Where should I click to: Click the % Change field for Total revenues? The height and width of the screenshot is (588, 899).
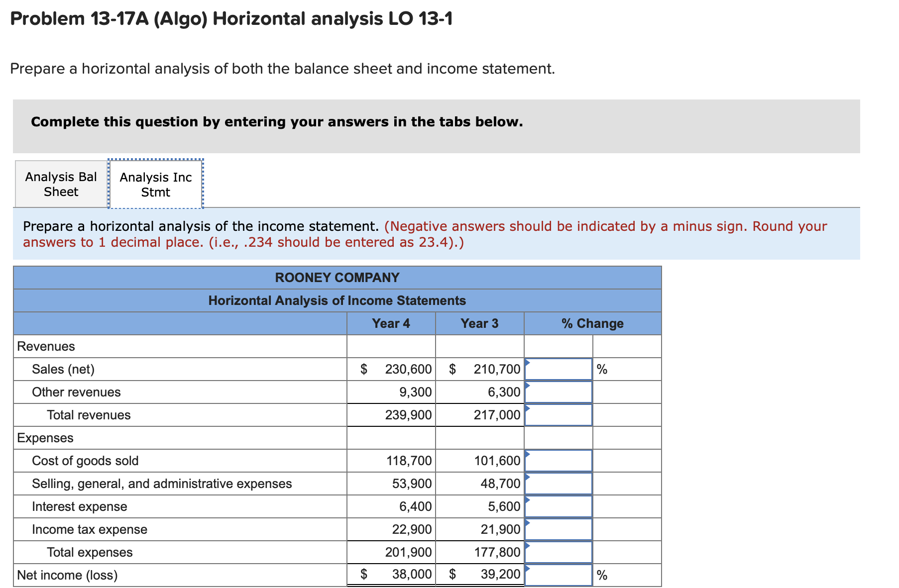(558, 415)
